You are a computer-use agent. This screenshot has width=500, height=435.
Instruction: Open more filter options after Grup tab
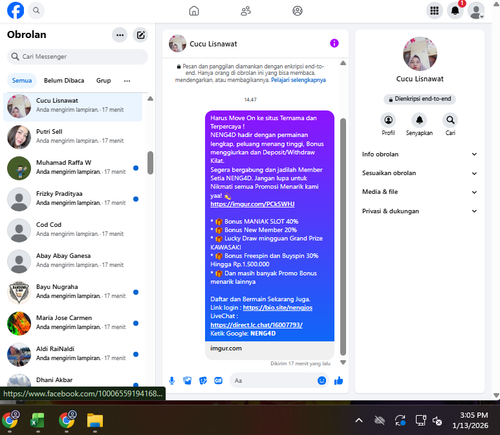[127, 81]
